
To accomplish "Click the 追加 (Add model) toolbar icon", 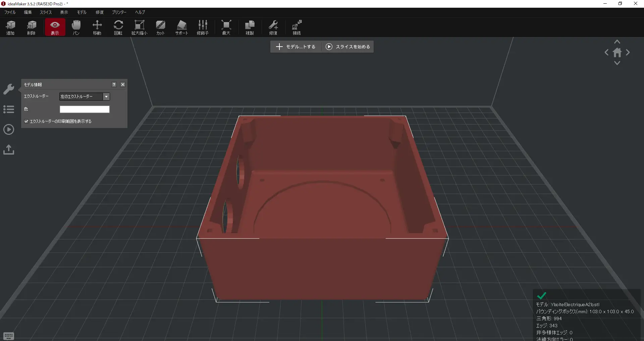I will 10,27.
